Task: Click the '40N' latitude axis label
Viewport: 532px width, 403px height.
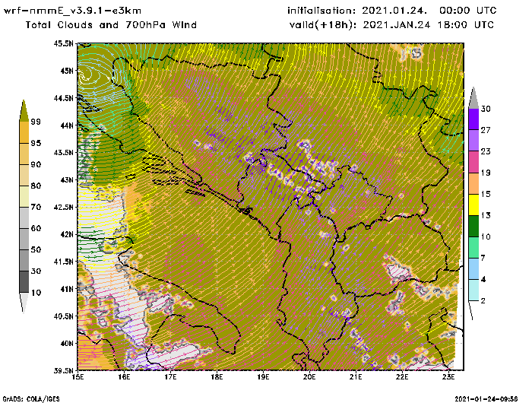Action: click(67, 343)
